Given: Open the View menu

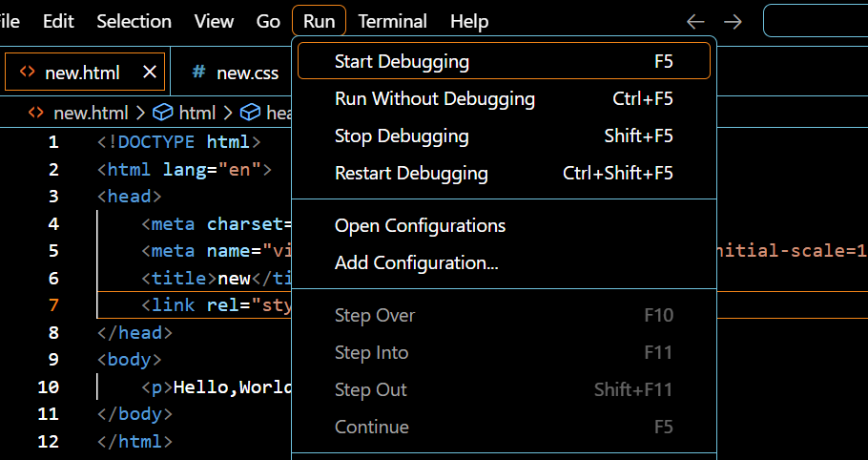Looking at the screenshot, I should click(214, 21).
